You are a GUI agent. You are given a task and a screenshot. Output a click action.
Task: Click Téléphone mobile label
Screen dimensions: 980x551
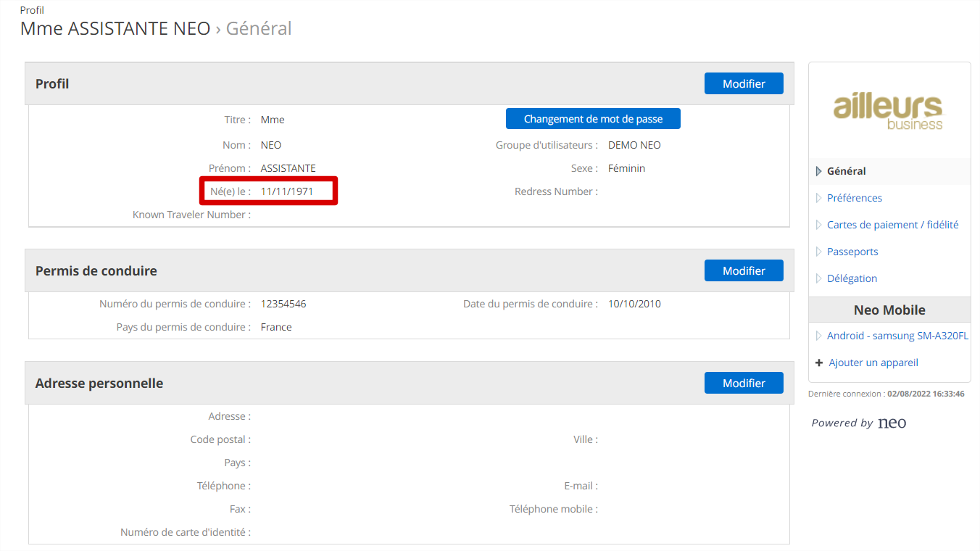click(x=554, y=509)
